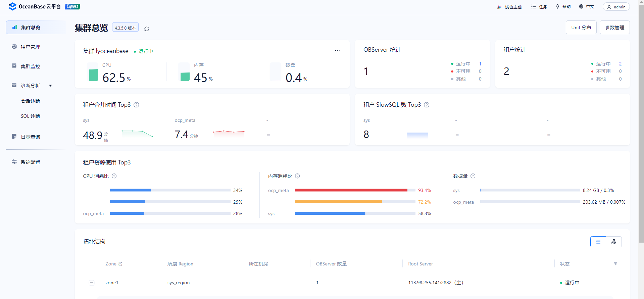The height and width of the screenshot is (299, 644).
Task: Click 租户统计 运行中 count 2
Action: point(620,64)
